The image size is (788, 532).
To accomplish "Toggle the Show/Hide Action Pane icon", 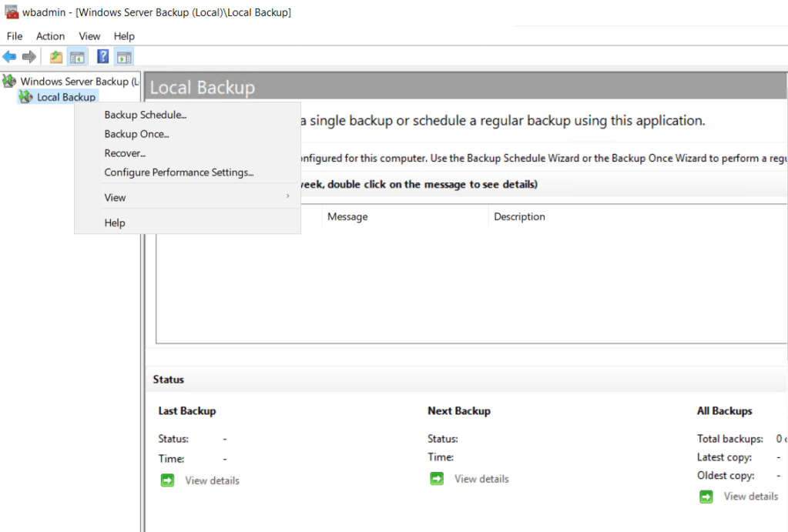I will [124, 57].
